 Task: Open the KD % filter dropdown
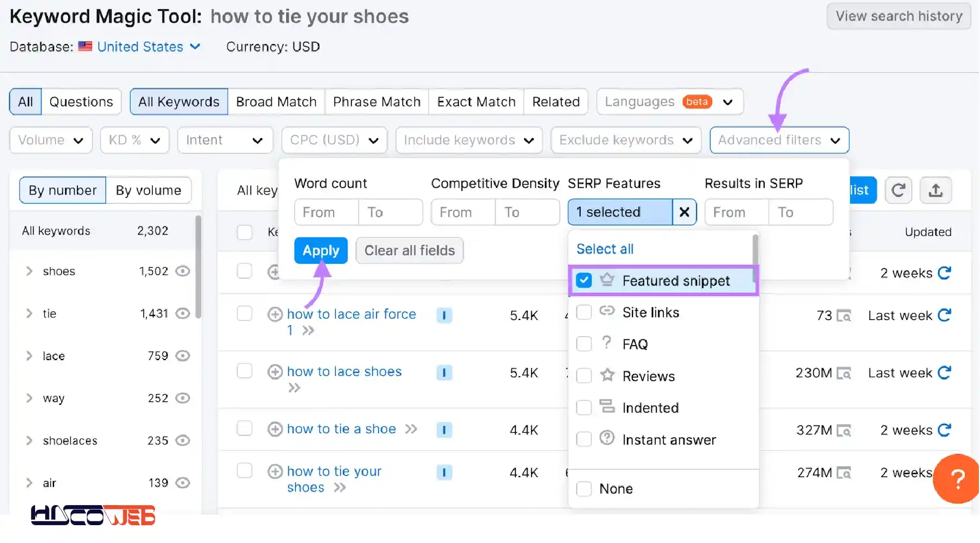(x=134, y=140)
